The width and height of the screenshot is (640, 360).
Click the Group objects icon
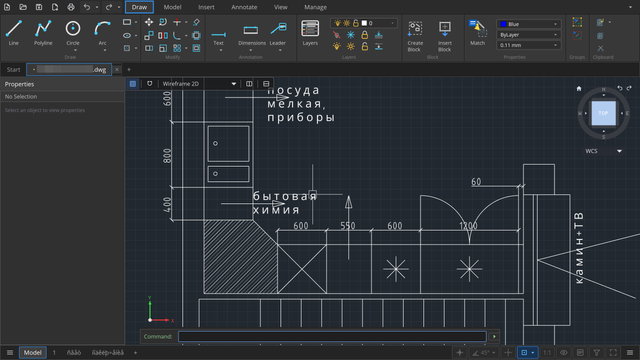pyautogui.click(x=577, y=22)
